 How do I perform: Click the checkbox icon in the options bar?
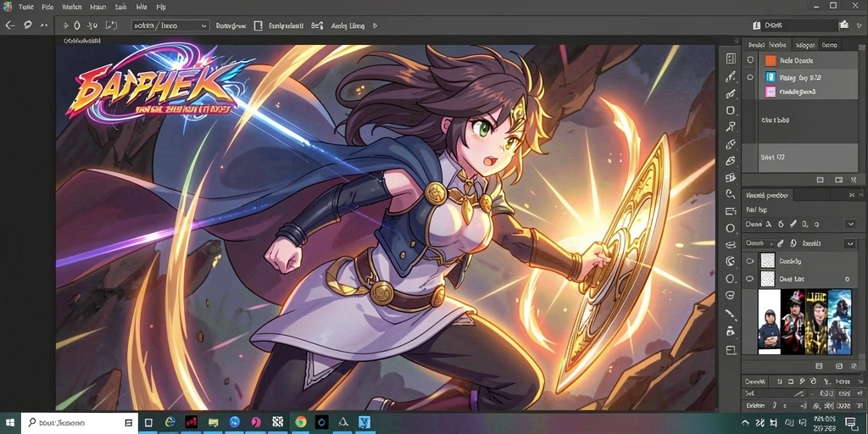tap(258, 25)
